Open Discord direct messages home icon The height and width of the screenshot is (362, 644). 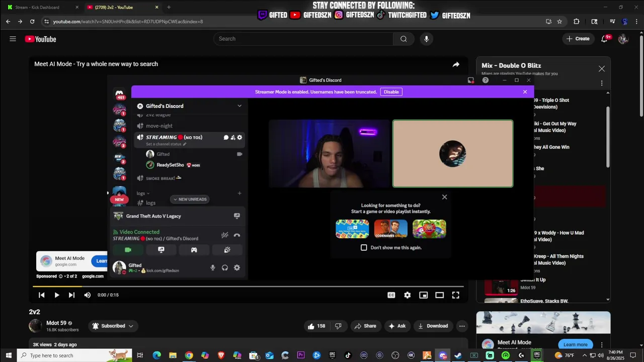(119, 93)
